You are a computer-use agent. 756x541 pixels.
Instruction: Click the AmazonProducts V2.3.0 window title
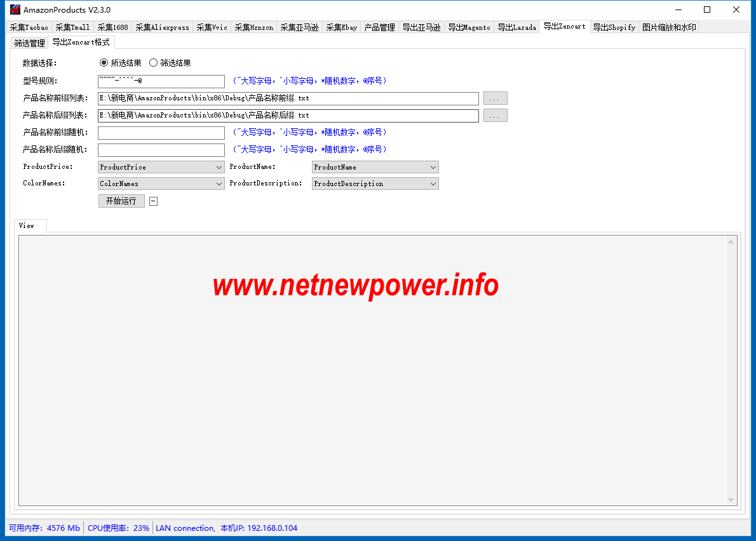coord(67,10)
